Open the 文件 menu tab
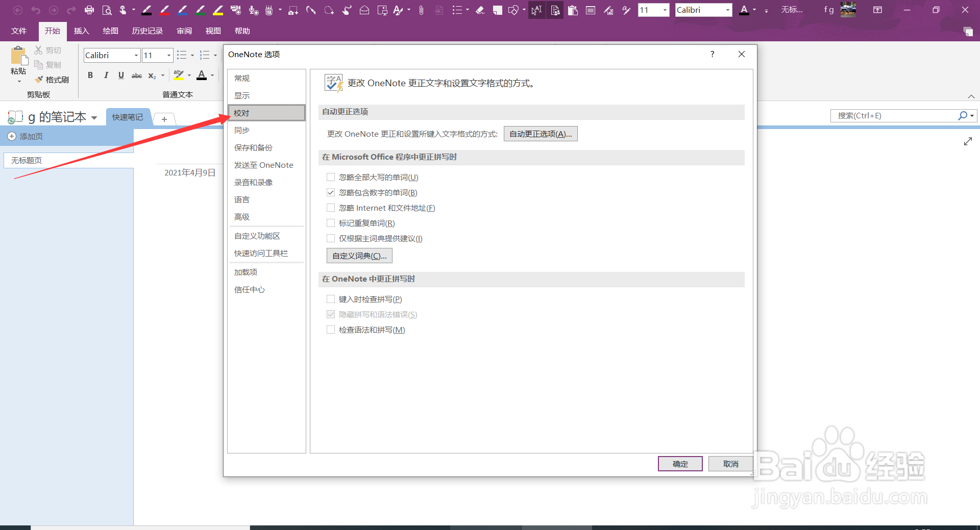980x530 pixels. [19, 31]
